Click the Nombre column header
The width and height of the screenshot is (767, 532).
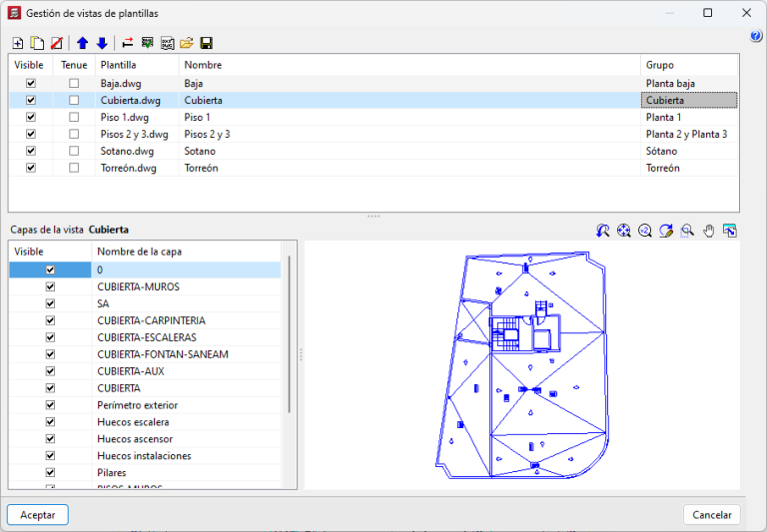[409, 65]
